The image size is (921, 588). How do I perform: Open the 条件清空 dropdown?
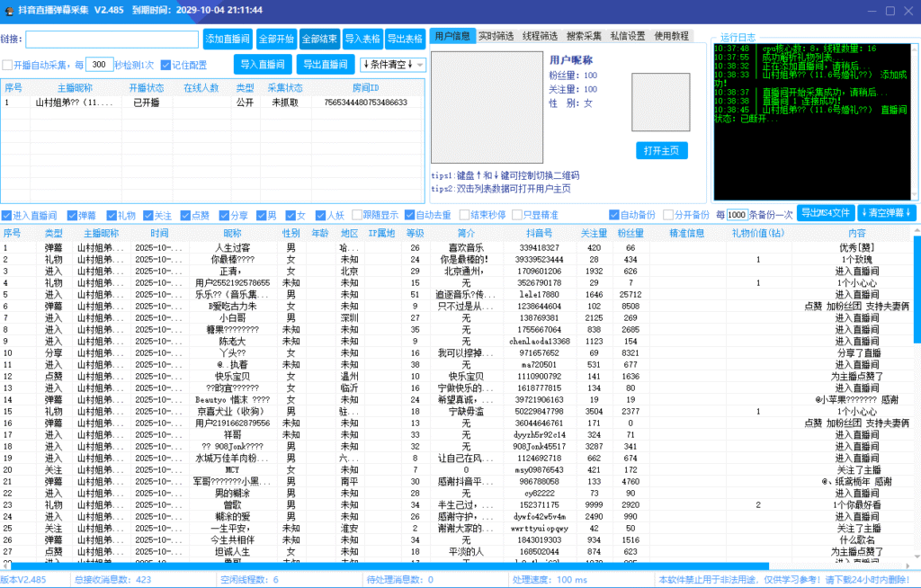(392, 65)
